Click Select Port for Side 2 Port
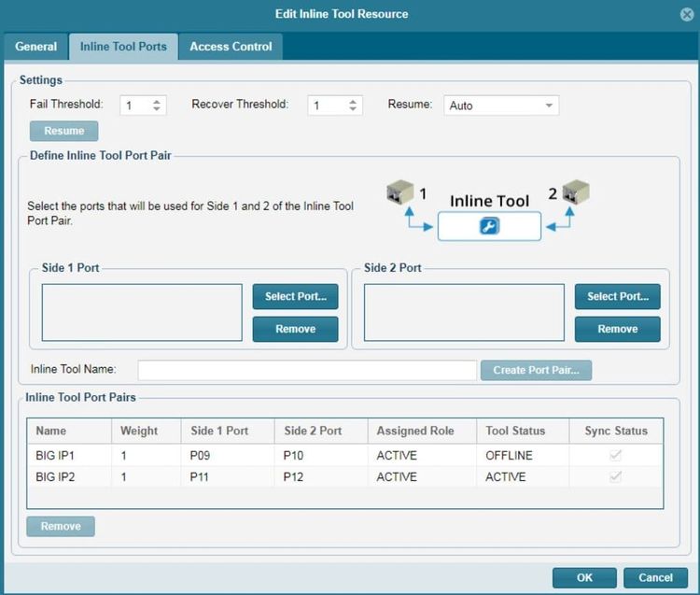 click(617, 297)
